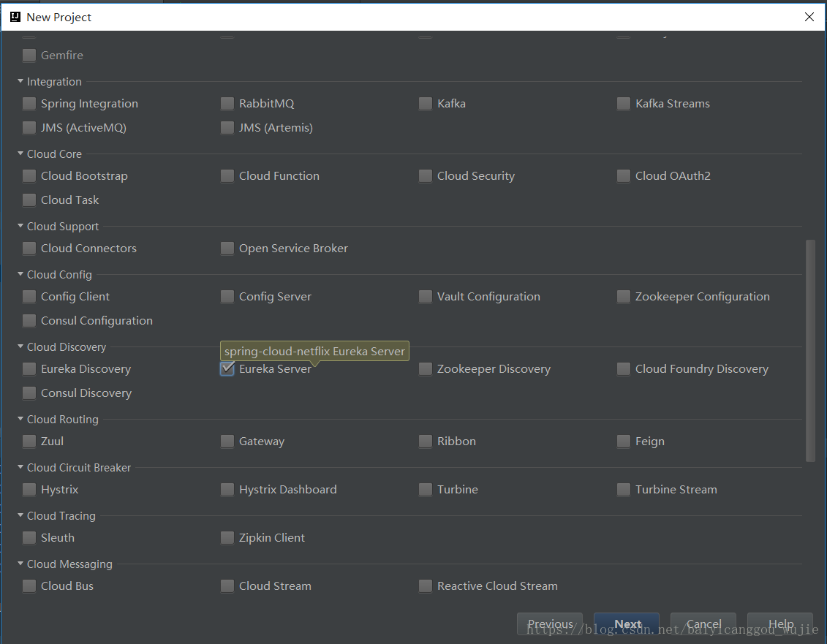Viewport: 827px width, 644px height.
Task: Select Cloud OAuth2 checkbox
Action: [624, 175]
